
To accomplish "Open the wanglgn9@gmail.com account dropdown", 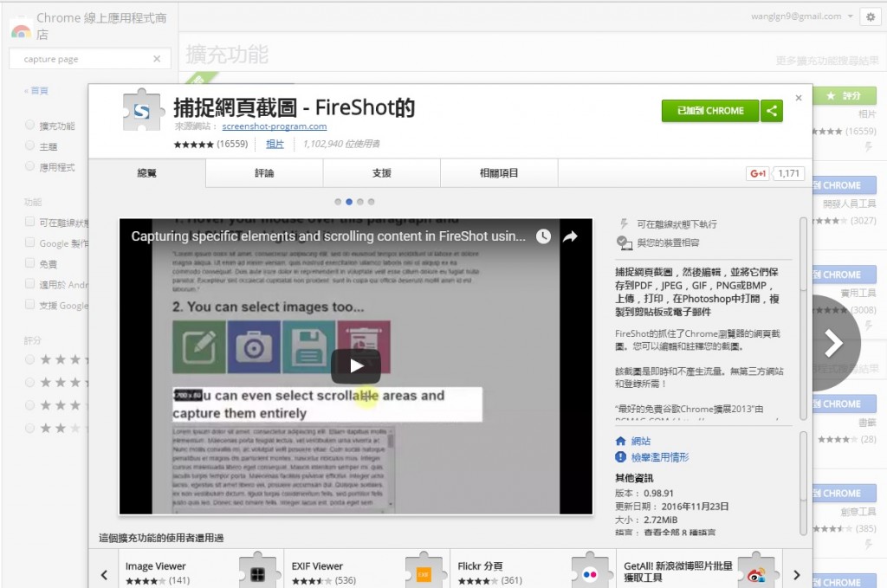I will [x=802, y=16].
